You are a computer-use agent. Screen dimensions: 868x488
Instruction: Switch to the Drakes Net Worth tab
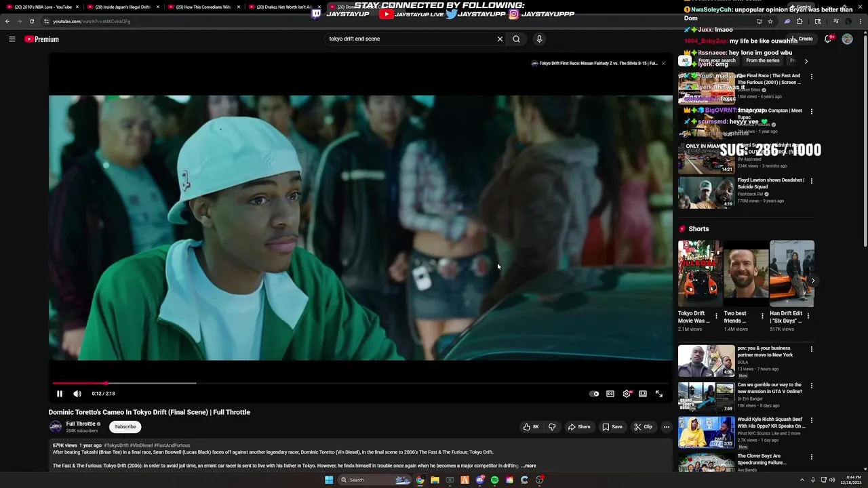point(283,7)
